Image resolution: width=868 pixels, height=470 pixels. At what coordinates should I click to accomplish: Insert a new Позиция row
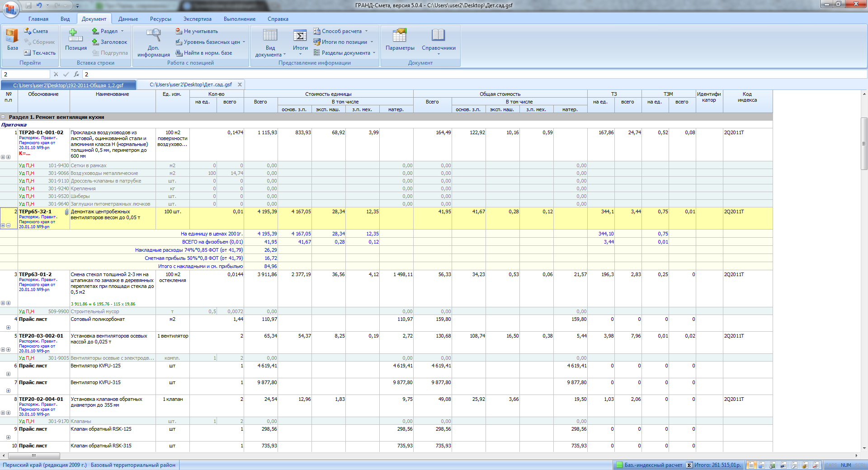pos(75,39)
